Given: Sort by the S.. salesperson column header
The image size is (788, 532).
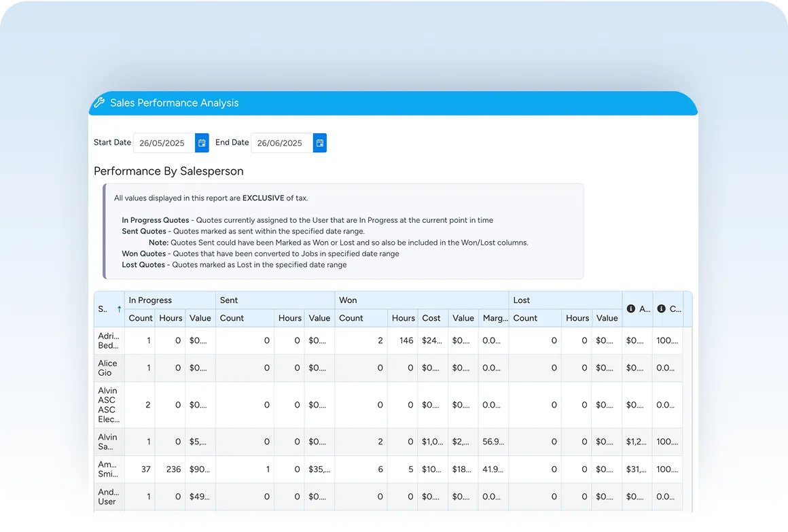Looking at the screenshot, I should coord(109,308).
